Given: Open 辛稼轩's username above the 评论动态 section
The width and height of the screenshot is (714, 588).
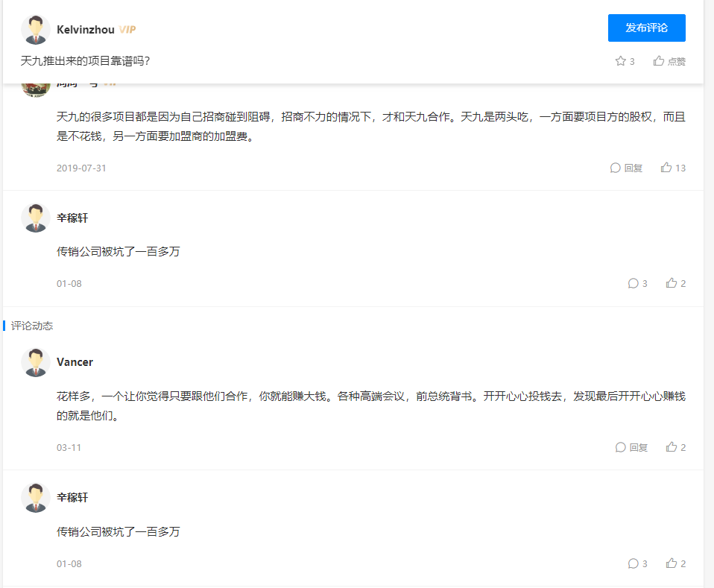Looking at the screenshot, I should 72,218.
